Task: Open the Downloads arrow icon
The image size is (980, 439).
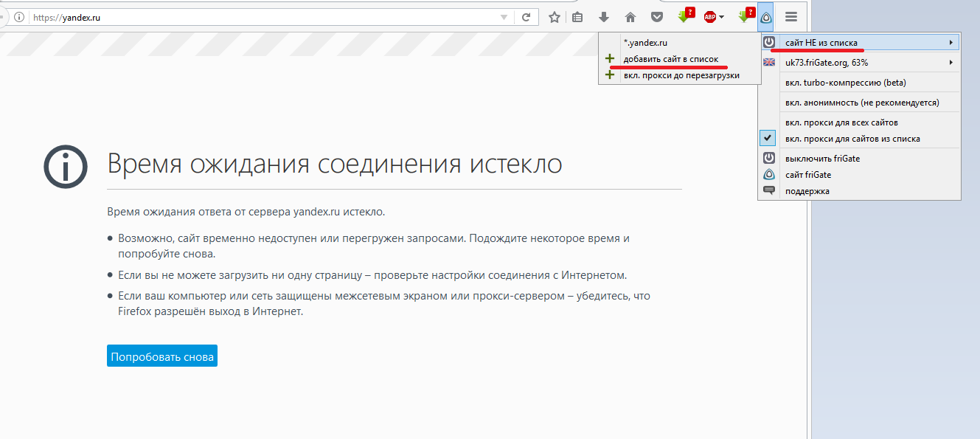Action: click(604, 17)
